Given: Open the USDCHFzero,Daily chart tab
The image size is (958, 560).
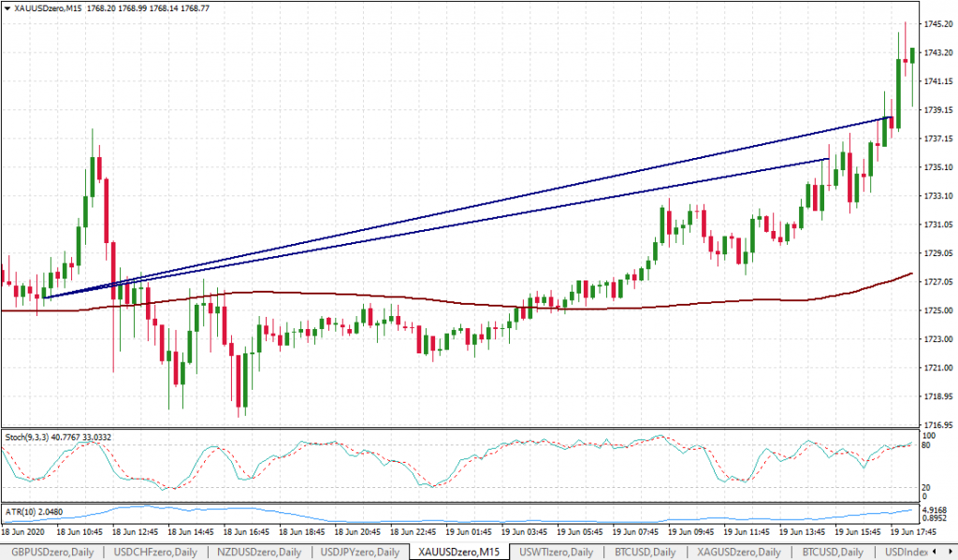Looking at the screenshot, I should pos(155,552).
